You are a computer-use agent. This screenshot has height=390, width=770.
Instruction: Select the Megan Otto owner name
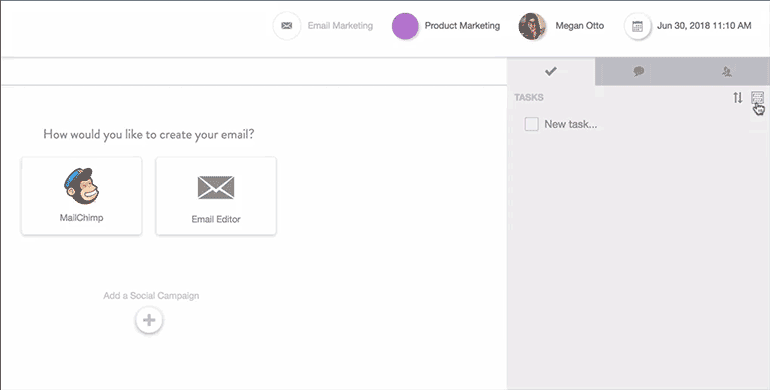[579, 26]
